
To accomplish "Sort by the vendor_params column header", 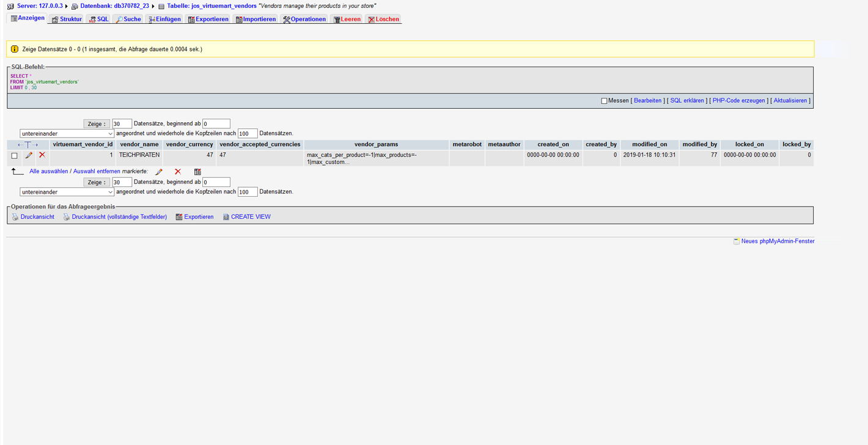I will (x=376, y=145).
